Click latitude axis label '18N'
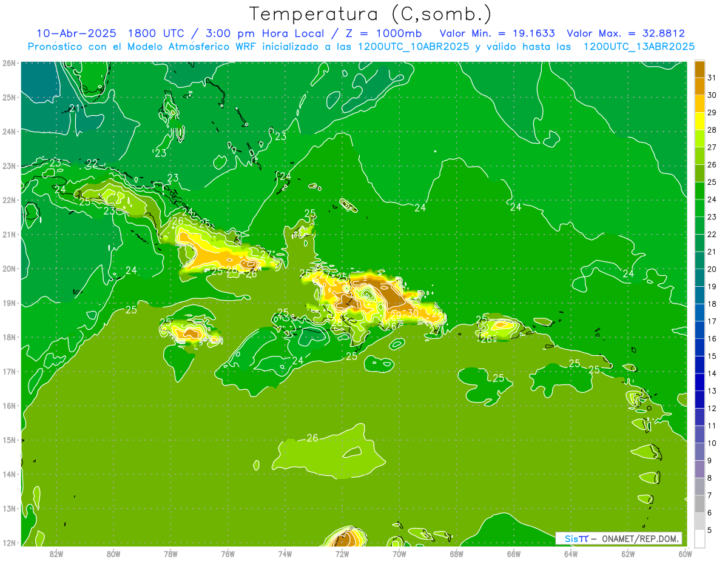This screenshot has width=728, height=562. coord(8,337)
